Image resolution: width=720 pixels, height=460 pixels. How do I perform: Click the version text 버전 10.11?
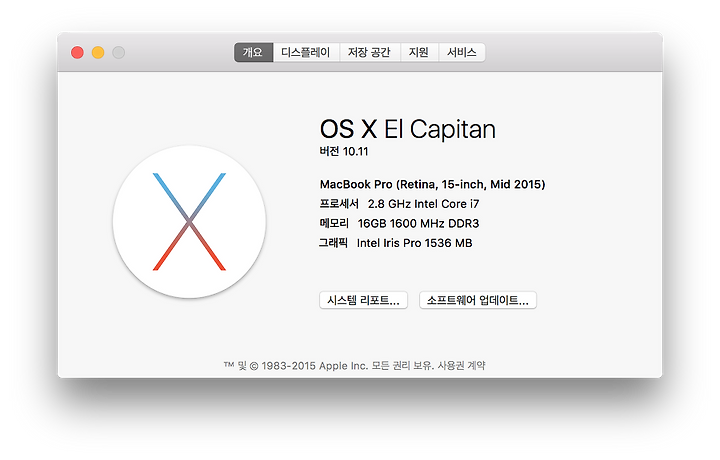point(344,151)
